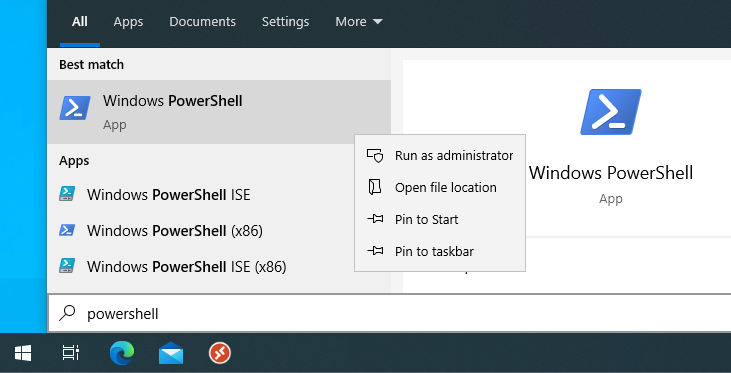The height and width of the screenshot is (373, 731).
Task: Click the Windows PowerShell title in preview pane
Action: [611, 173]
